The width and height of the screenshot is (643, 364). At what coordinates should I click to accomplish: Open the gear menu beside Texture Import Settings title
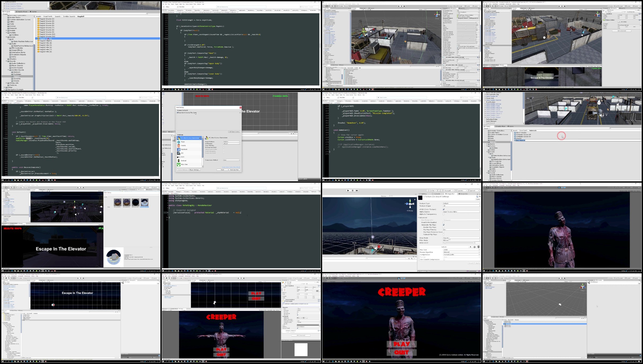[x=480, y=196]
